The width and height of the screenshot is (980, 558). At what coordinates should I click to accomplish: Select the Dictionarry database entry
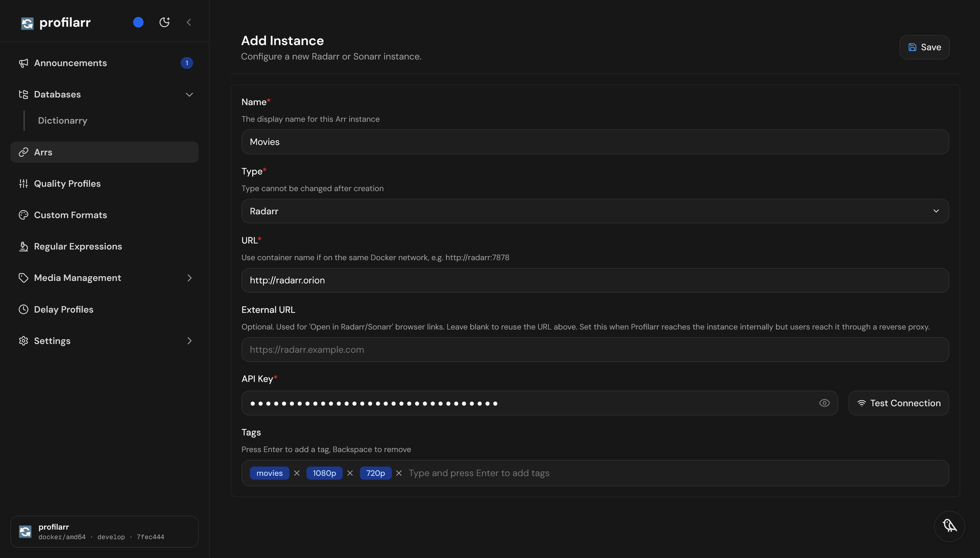(x=62, y=121)
